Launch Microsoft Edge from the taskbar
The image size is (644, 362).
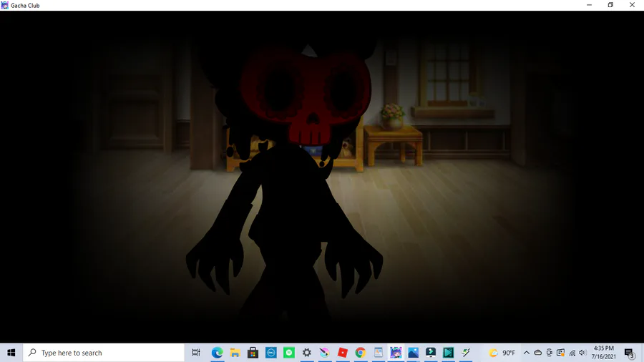click(x=218, y=353)
